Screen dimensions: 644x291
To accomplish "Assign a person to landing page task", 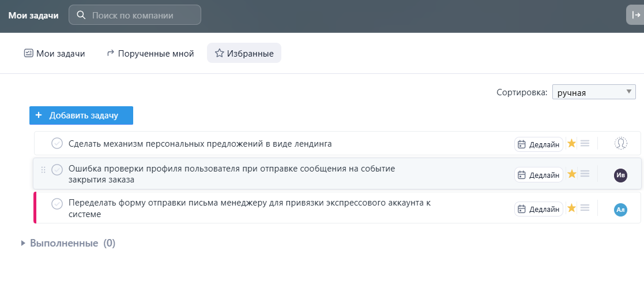I will click(x=620, y=143).
